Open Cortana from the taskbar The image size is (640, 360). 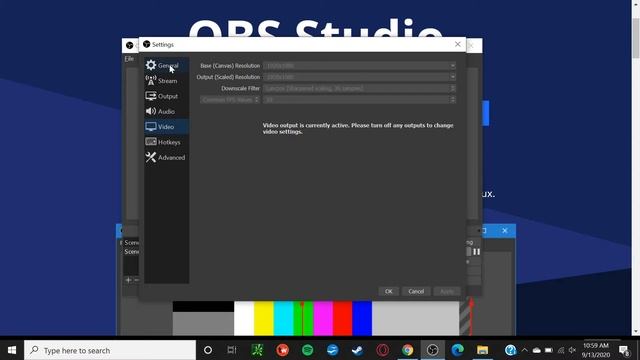(x=208, y=350)
